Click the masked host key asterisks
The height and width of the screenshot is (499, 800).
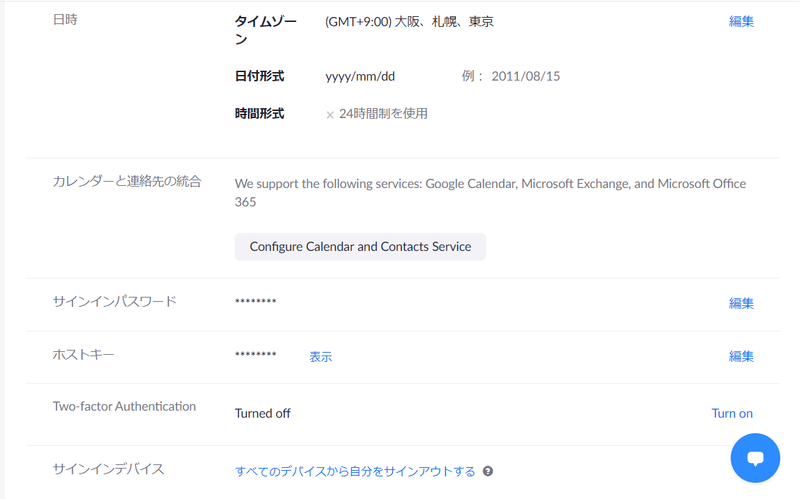(256, 354)
